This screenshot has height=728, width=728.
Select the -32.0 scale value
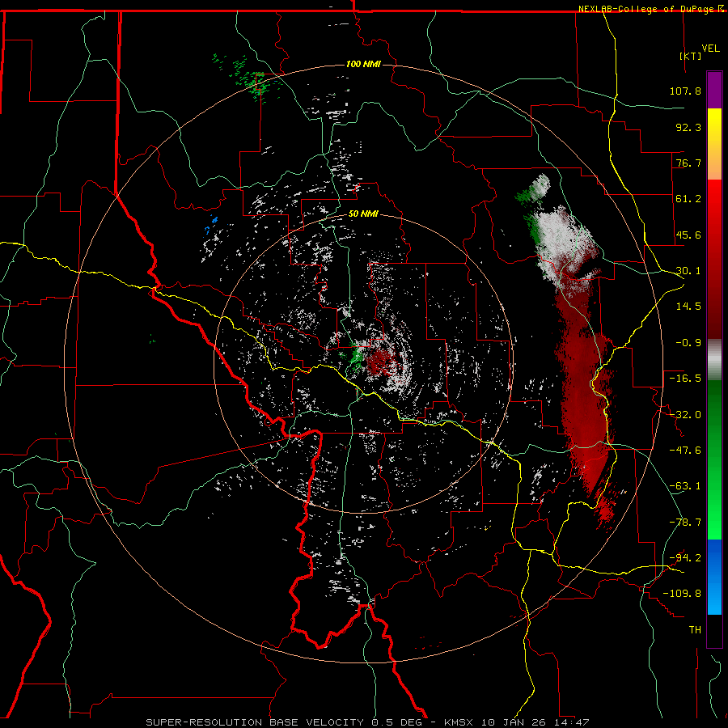[x=685, y=414]
